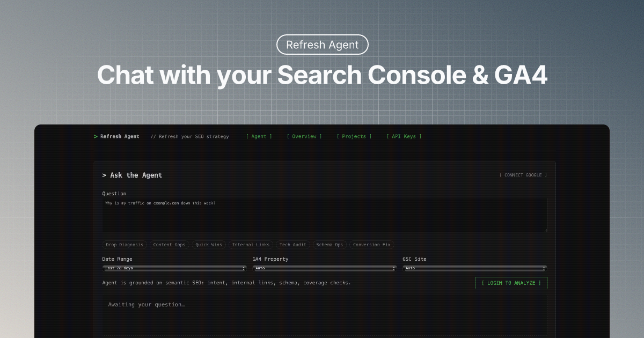Click inside the Question text area
Image resolution: width=644 pixels, height=338 pixels.
324,214
